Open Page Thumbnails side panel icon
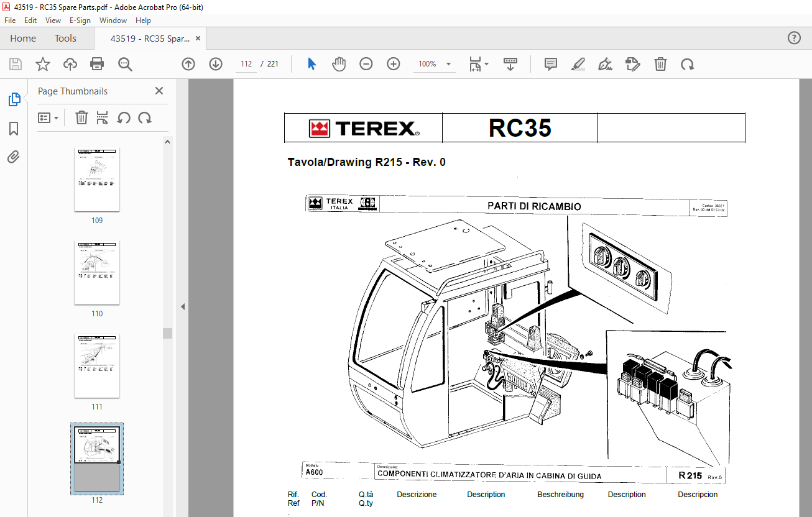The height and width of the screenshot is (517, 812). (14, 99)
